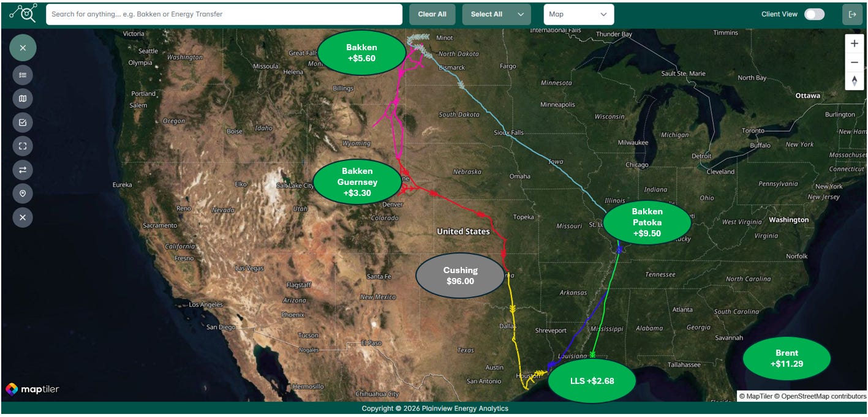
Task: Open the OpenStreetMap contributors link
Action: (820, 396)
